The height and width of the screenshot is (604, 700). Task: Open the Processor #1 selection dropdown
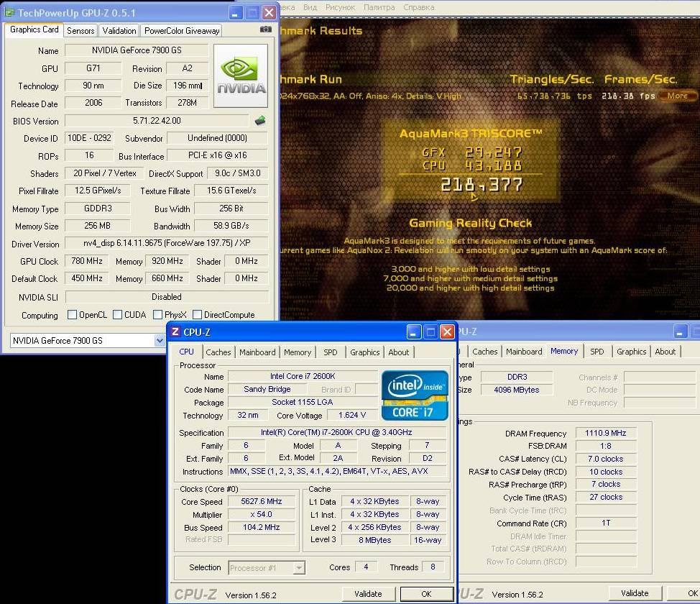pos(300,568)
